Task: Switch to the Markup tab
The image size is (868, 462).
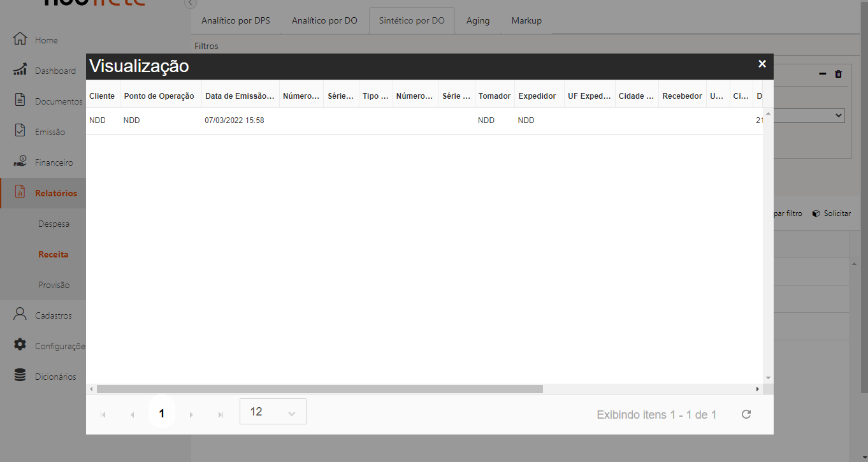Action: 526,20
